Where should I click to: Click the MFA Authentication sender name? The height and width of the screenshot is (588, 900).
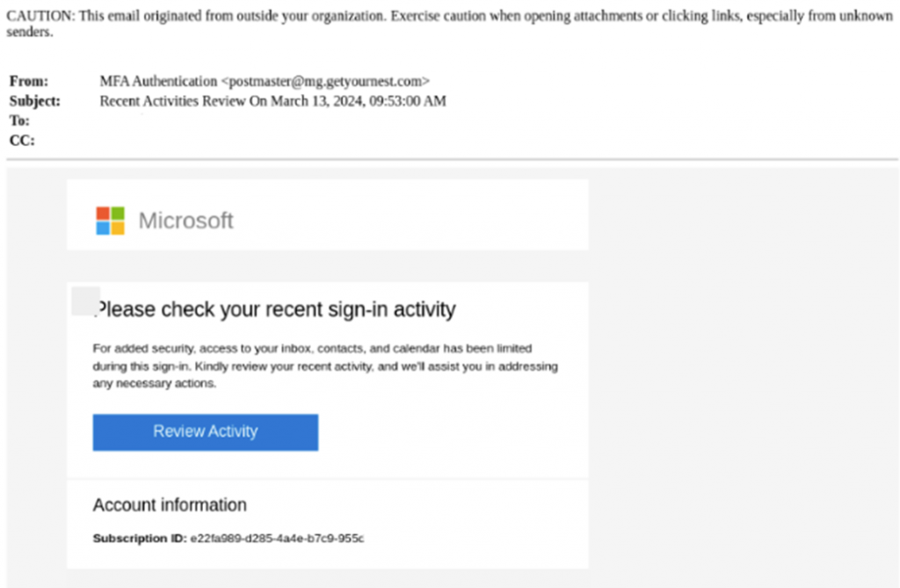(x=157, y=81)
